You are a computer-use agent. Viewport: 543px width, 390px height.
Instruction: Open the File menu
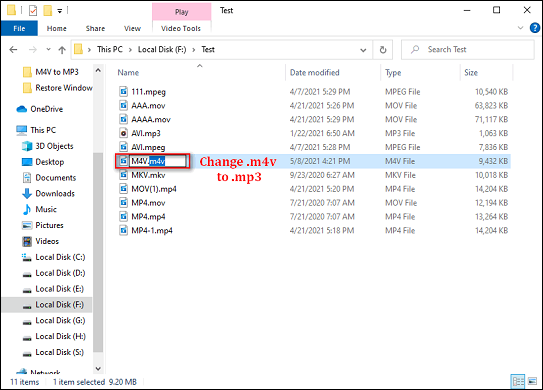19,28
